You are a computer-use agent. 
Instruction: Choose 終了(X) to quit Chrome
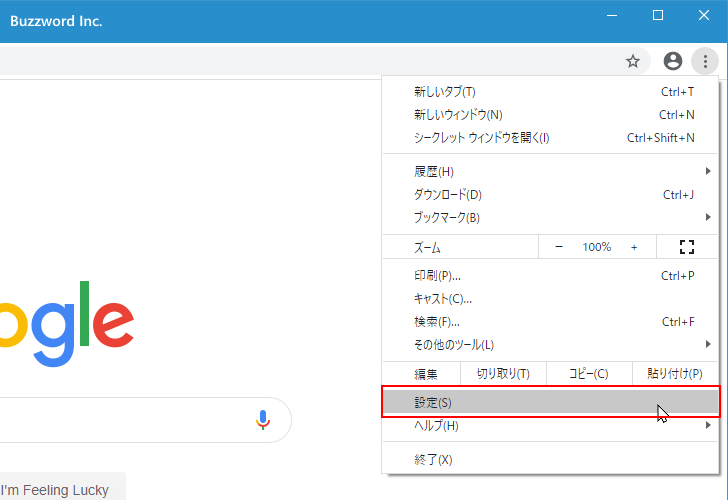550,460
